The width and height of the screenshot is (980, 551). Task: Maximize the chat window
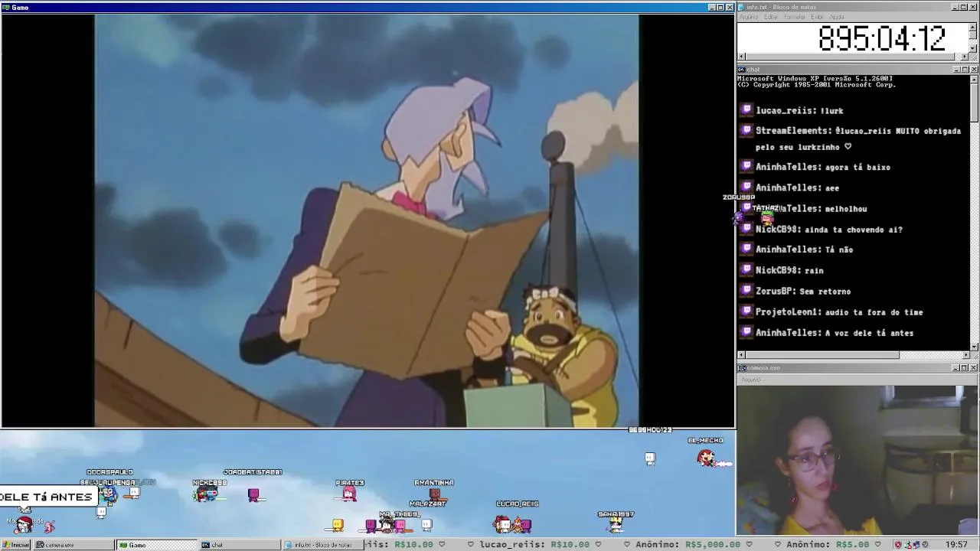coord(965,70)
